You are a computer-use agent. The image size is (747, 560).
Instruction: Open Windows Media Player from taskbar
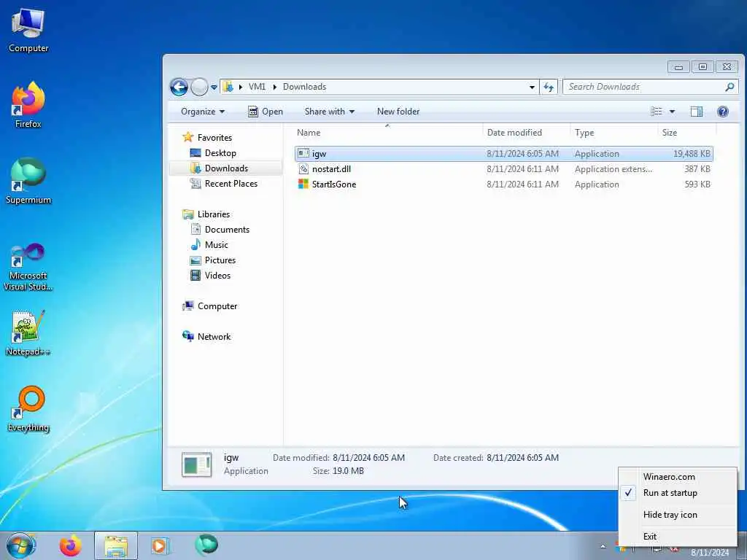[160, 545]
